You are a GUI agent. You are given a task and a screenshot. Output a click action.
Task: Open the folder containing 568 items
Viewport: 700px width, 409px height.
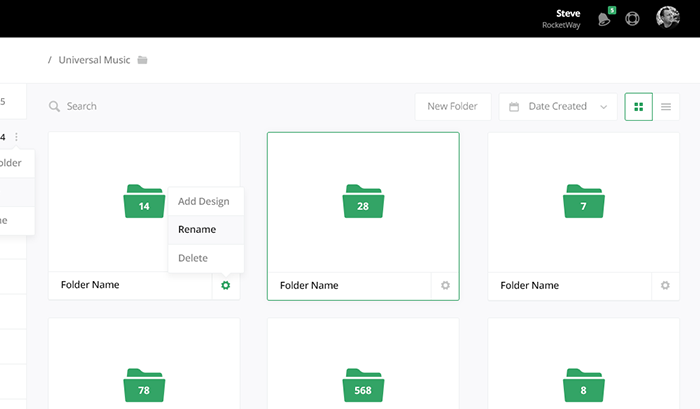[x=363, y=385]
